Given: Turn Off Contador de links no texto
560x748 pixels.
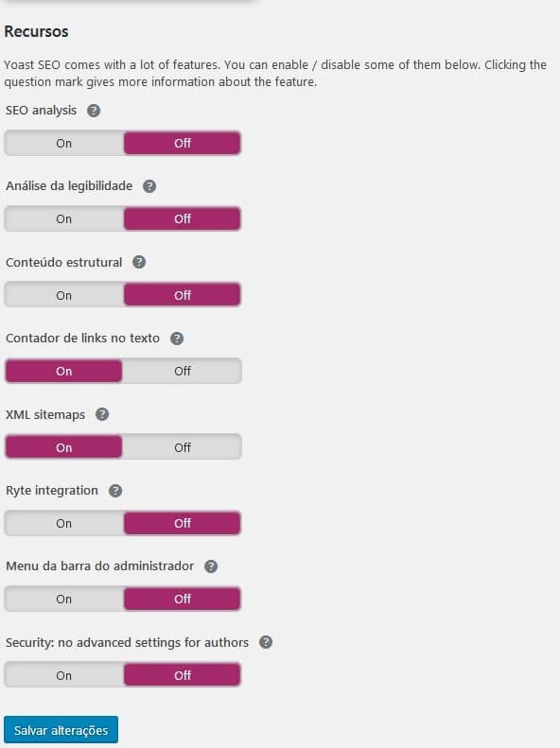Looking at the screenshot, I should (x=183, y=371).
